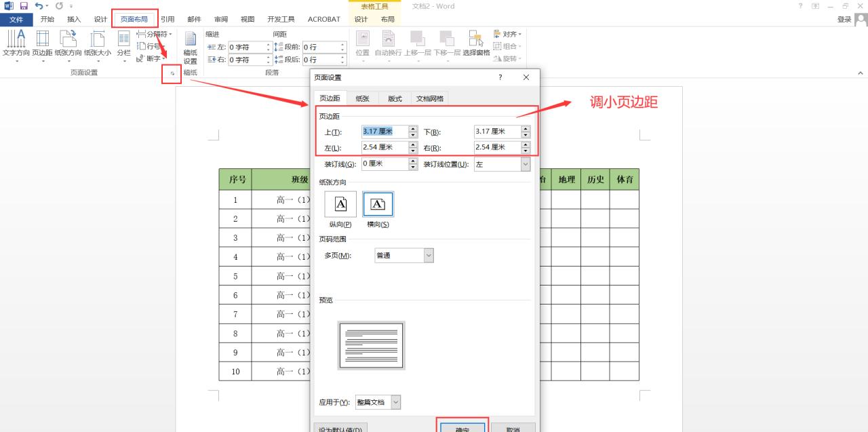The width and height of the screenshot is (868, 432).
Task: Click the right margin (右) input field
Action: [x=497, y=147]
